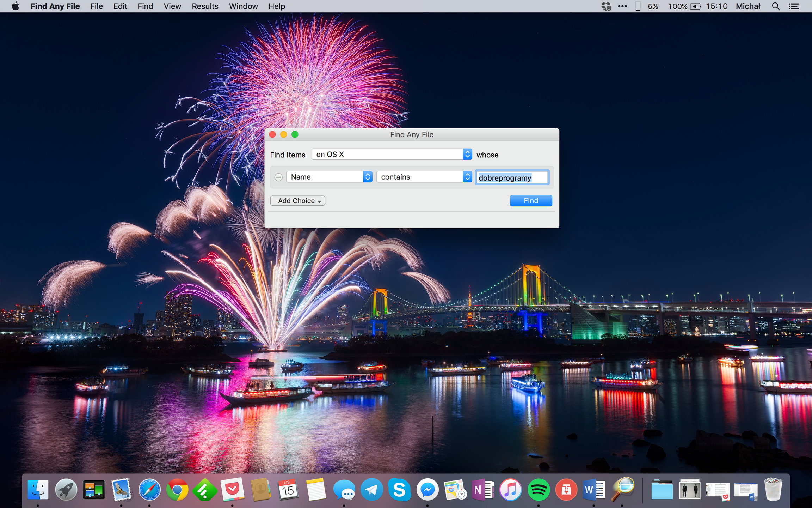Launch Spotify from the Dock

[x=539, y=490]
